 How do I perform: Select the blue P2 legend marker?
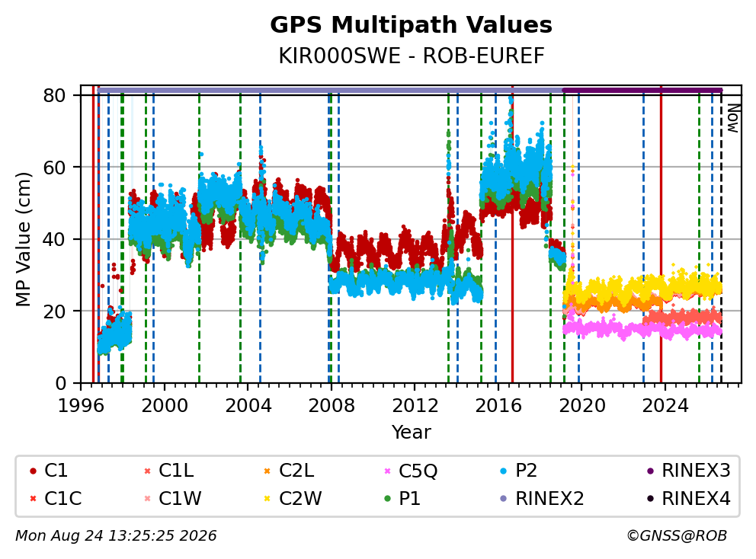[505, 471]
